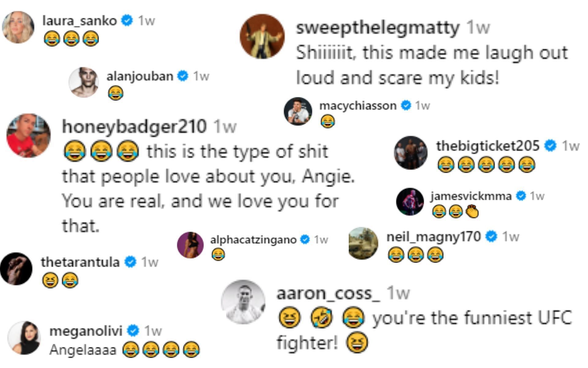Click macychiasson's verified checkmark badge
Viewport: 588px width, 368px height.
406,105
